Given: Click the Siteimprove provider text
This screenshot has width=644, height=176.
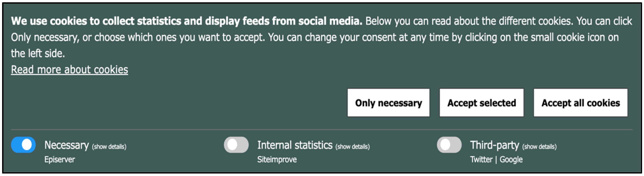Looking at the screenshot, I should (277, 160).
